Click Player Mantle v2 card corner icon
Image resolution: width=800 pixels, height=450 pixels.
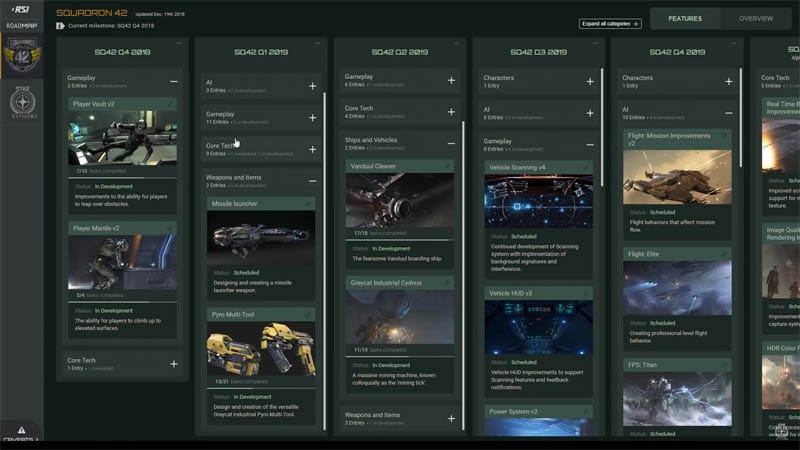170,228
